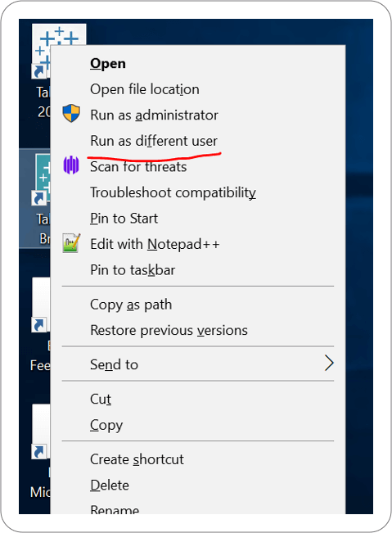
Task: Expand the Send to submenu arrow
Action: click(x=329, y=363)
